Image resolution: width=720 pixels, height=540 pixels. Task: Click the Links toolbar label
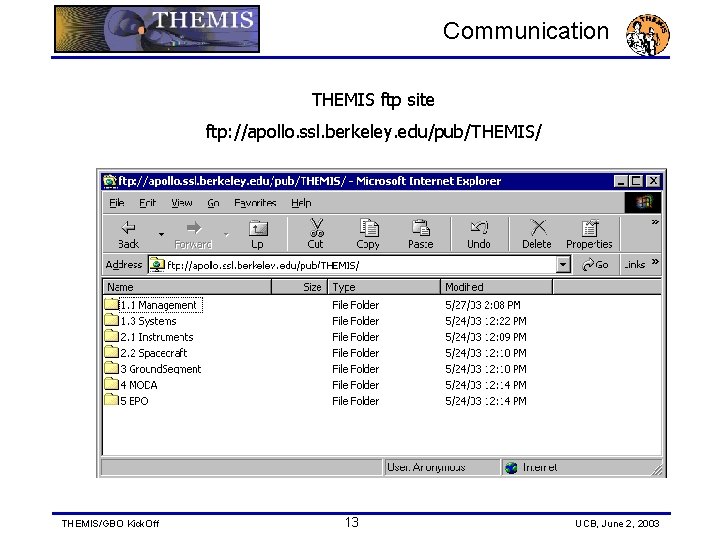(635, 264)
